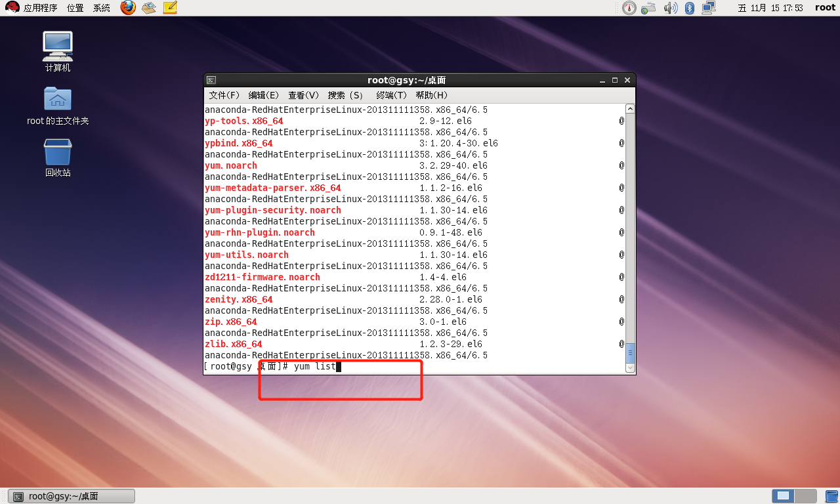Click the network connection icon
This screenshot has height=504, width=840.
709,8
